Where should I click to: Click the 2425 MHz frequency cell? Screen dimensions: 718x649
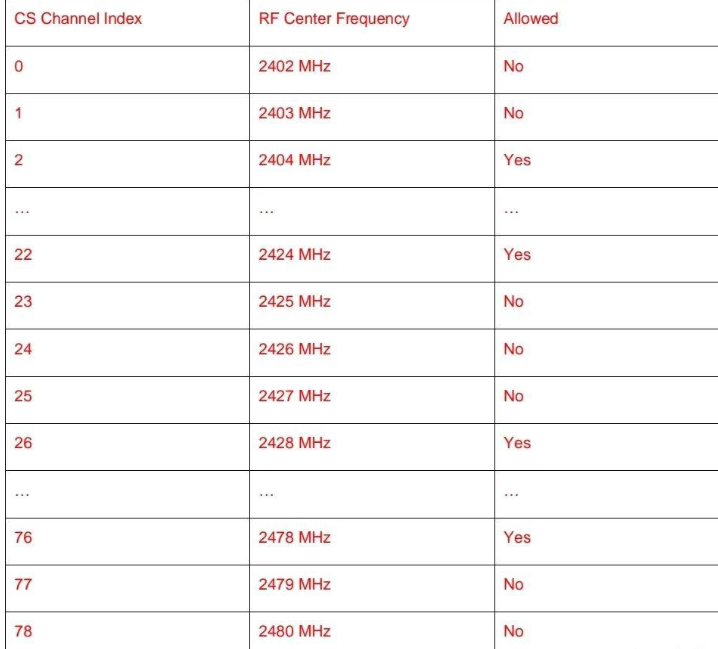click(294, 301)
